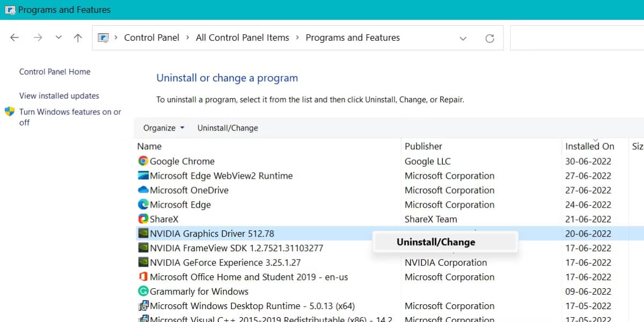Click install date 09-06-2022
The height and width of the screenshot is (322, 644).
click(x=588, y=291)
